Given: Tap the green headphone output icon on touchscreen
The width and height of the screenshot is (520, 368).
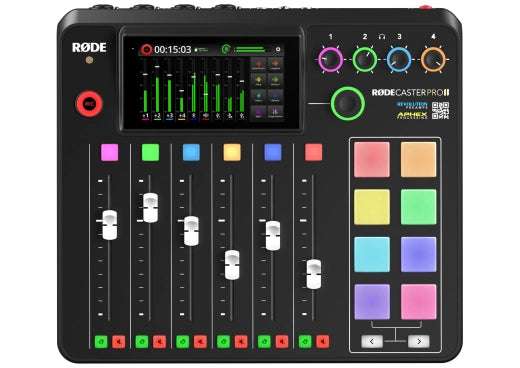Looking at the screenshot, I should pyautogui.click(x=226, y=49).
